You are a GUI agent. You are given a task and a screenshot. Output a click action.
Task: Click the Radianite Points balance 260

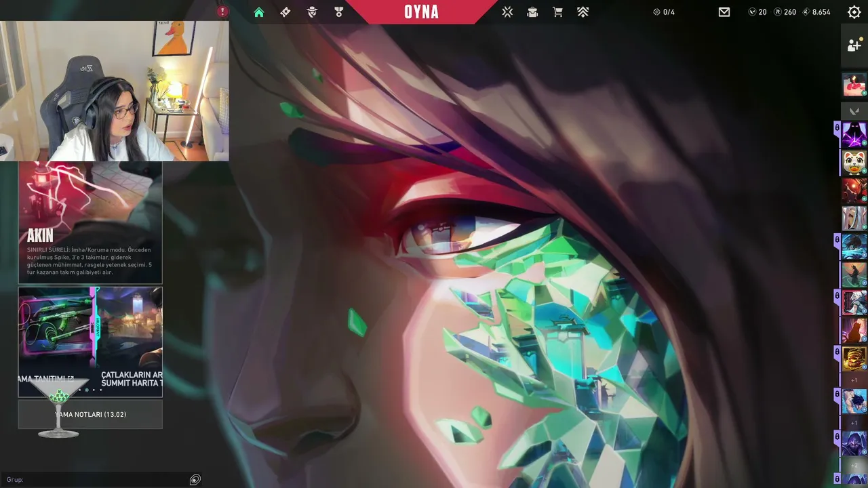click(x=785, y=12)
